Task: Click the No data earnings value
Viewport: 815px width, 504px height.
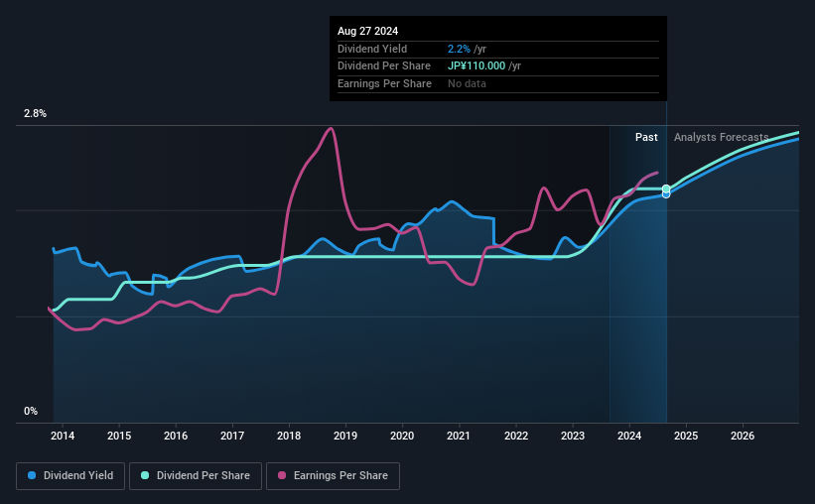Action: pos(468,83)
